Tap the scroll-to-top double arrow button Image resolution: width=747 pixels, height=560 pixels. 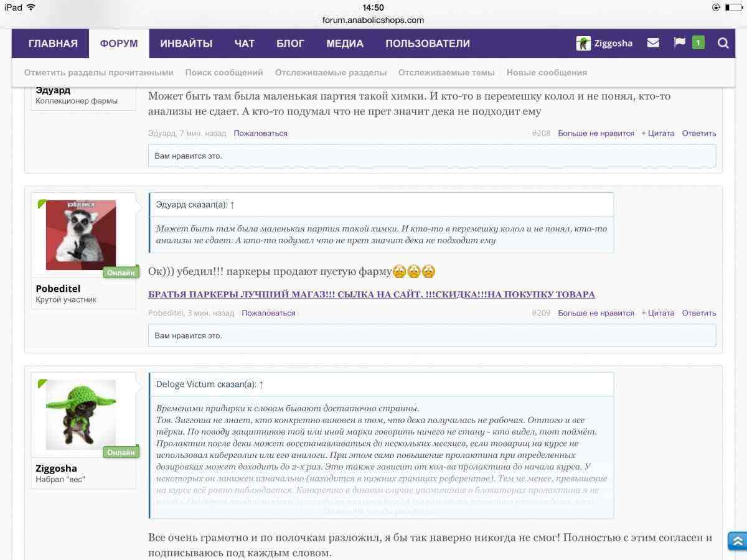tap(737, 541)
